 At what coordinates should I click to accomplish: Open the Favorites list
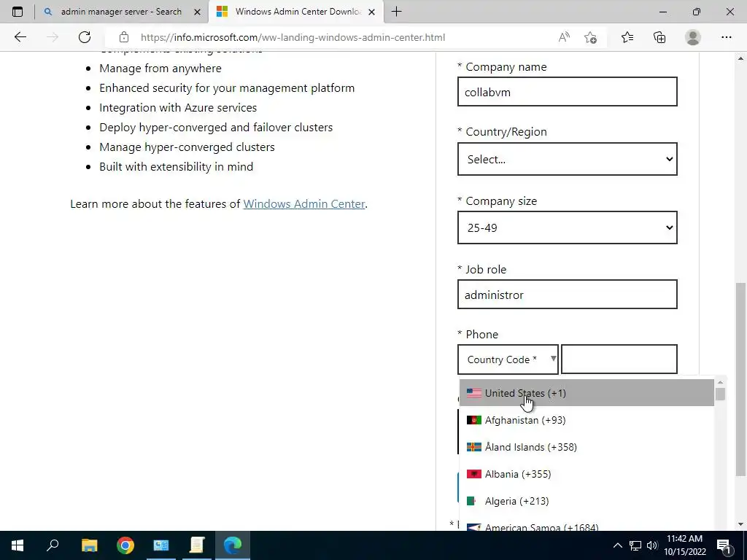coord(627,37)
